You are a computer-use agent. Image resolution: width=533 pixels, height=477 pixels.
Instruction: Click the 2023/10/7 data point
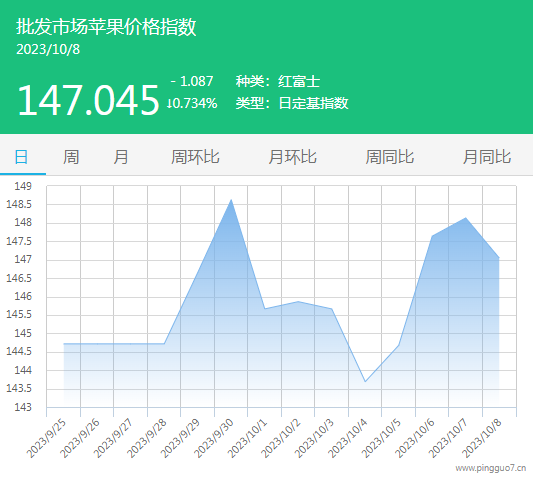[x=466, y=218]
